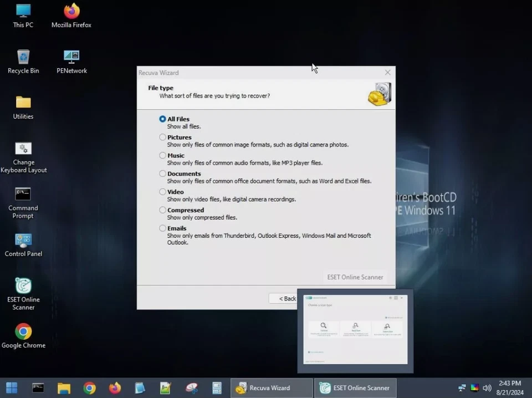Open the calculator from the taskbar
The width and height of the screenshot is (532, 398).
216,387
